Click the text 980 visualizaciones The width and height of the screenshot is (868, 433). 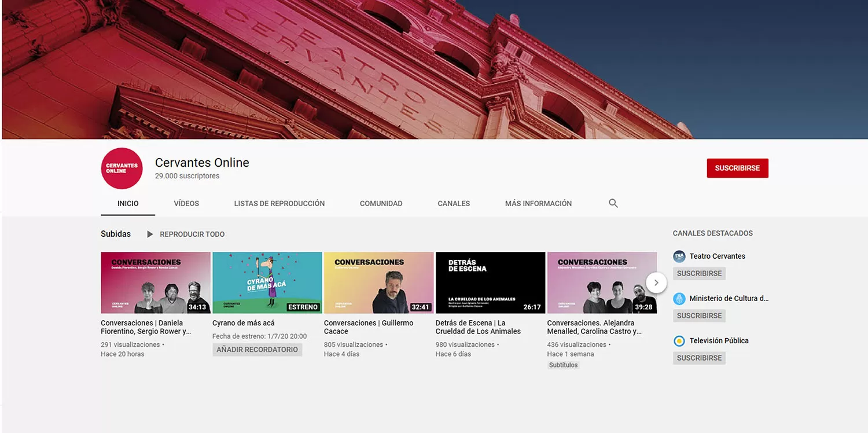[465, 344]
